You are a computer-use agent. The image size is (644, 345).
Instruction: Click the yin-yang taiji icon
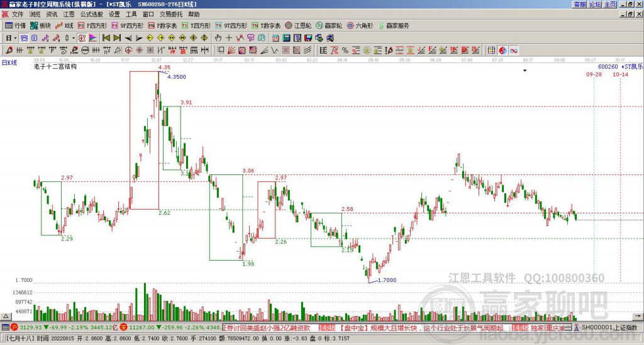click(x=502, y=50)
